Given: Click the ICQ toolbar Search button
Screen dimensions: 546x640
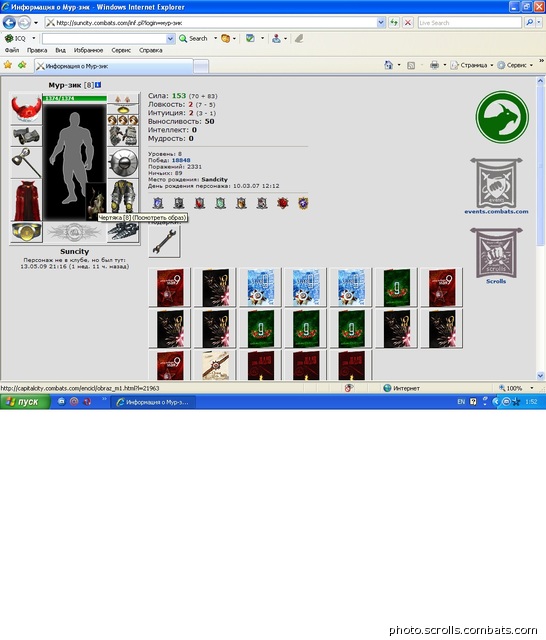Looking at the screenshot, I should [193, 38].
